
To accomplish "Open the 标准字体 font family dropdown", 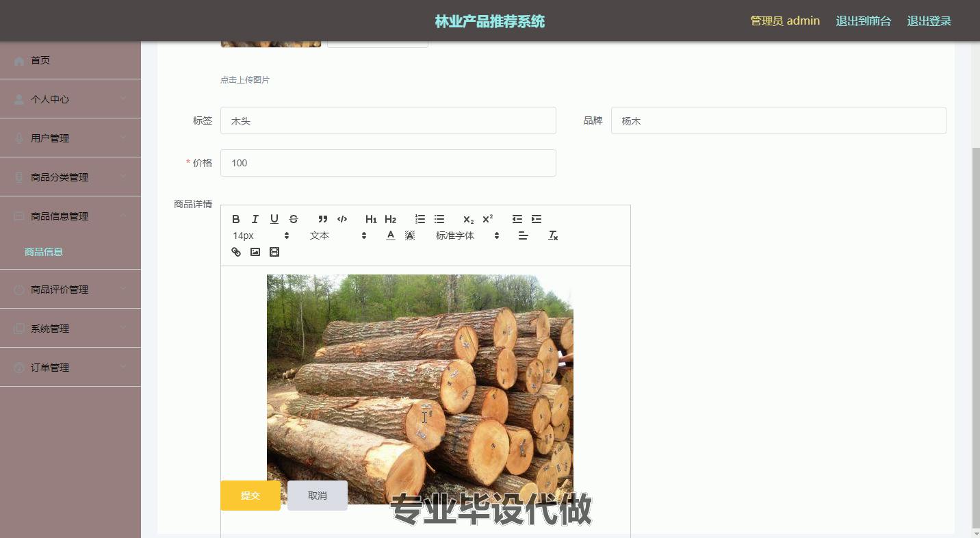I will click(x=467, y=235).
